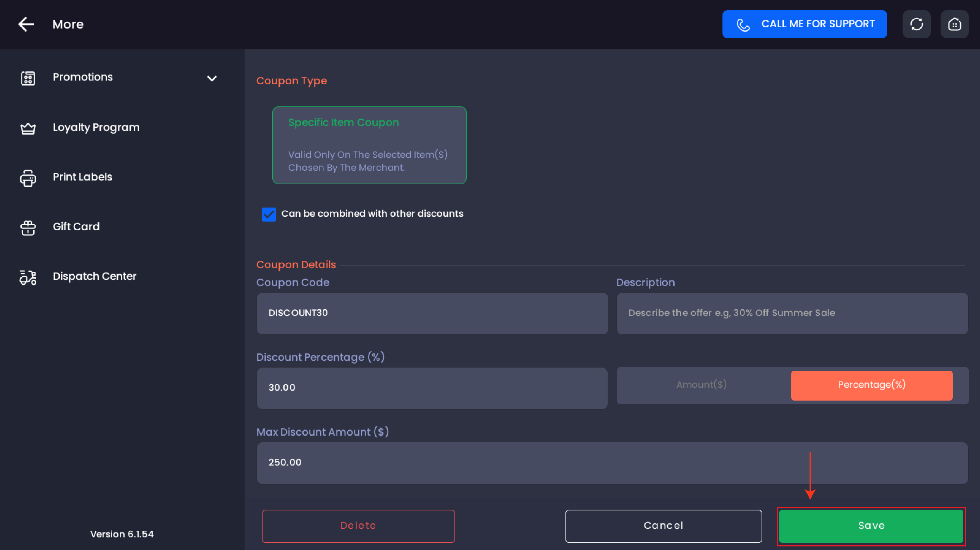Go back using the arrow icon
Image resolution: width=980 pixels, height=550 pixels.
click(26, 24)
